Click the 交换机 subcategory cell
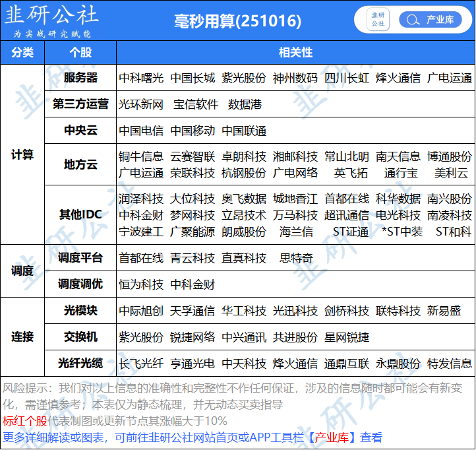Viewport: 476px width, 450px height. pyautogui.click(x=80, y=337)
